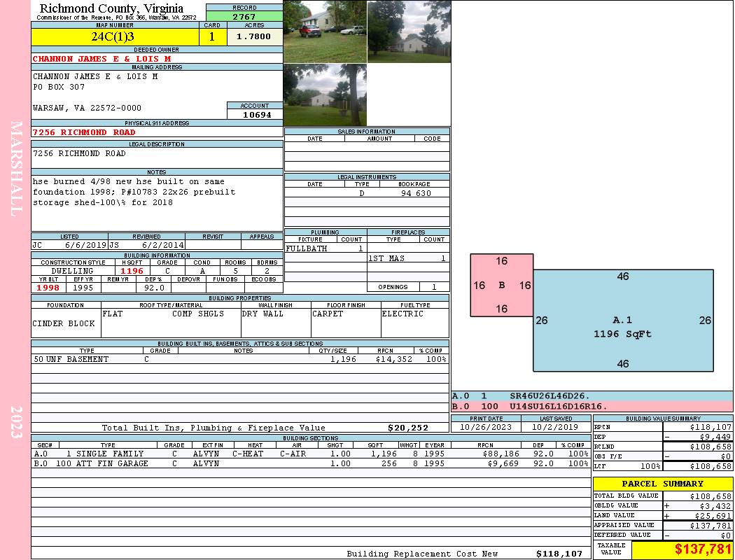Select the lower house photo behind tree
Screen dimensions: 735x560
325,95
